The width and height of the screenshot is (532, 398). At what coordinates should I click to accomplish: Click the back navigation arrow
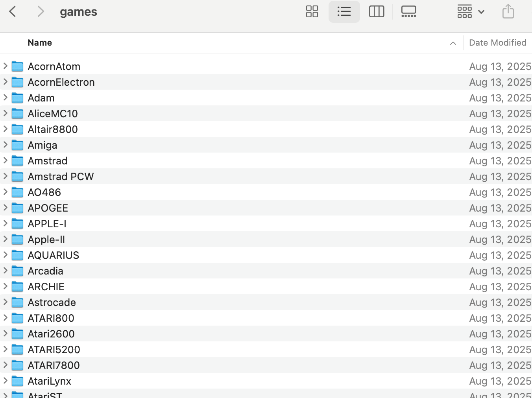(13, 11)
